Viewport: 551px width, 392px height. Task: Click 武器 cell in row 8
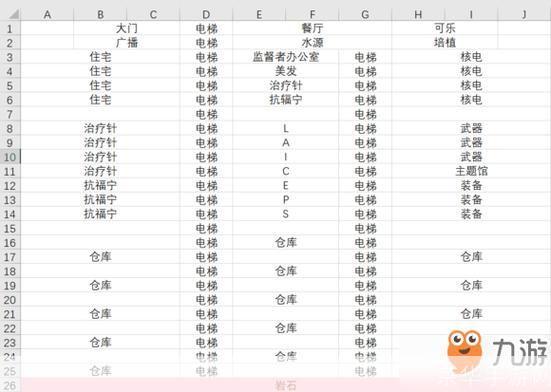(x=471, y=129)
